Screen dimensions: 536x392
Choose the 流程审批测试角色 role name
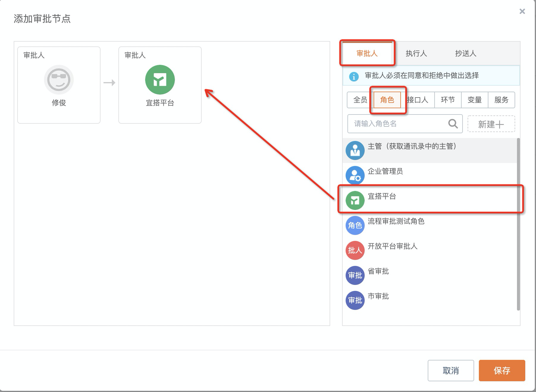pos(396,221)
